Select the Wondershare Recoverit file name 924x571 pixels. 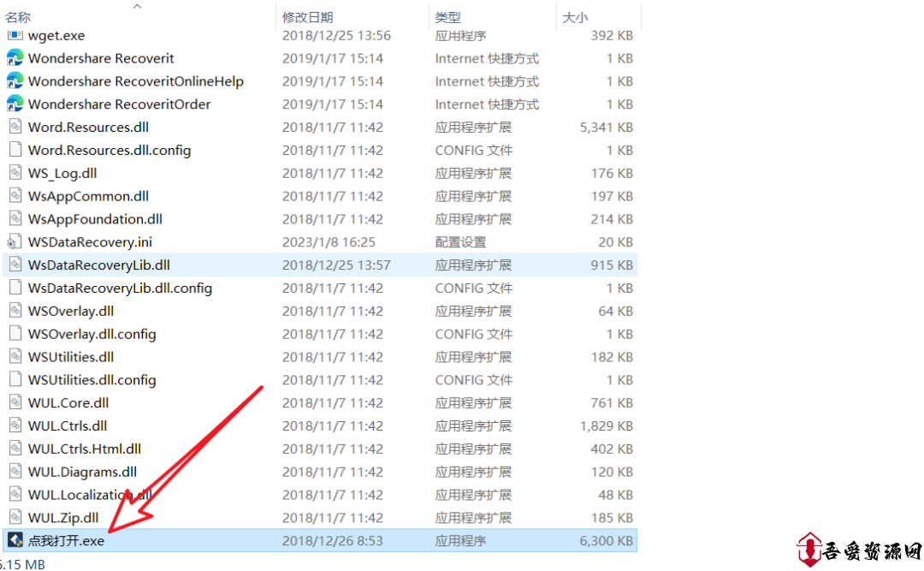pos(101,58)
